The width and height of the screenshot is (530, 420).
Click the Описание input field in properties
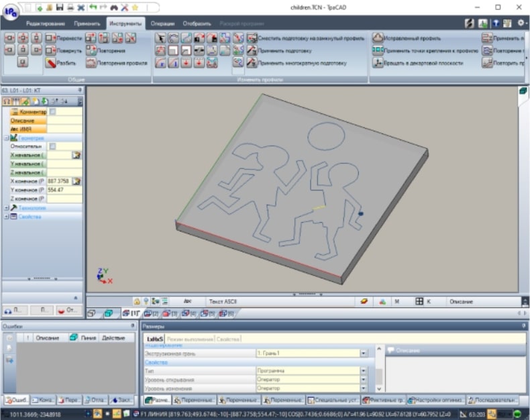click(x=64, y=120)
